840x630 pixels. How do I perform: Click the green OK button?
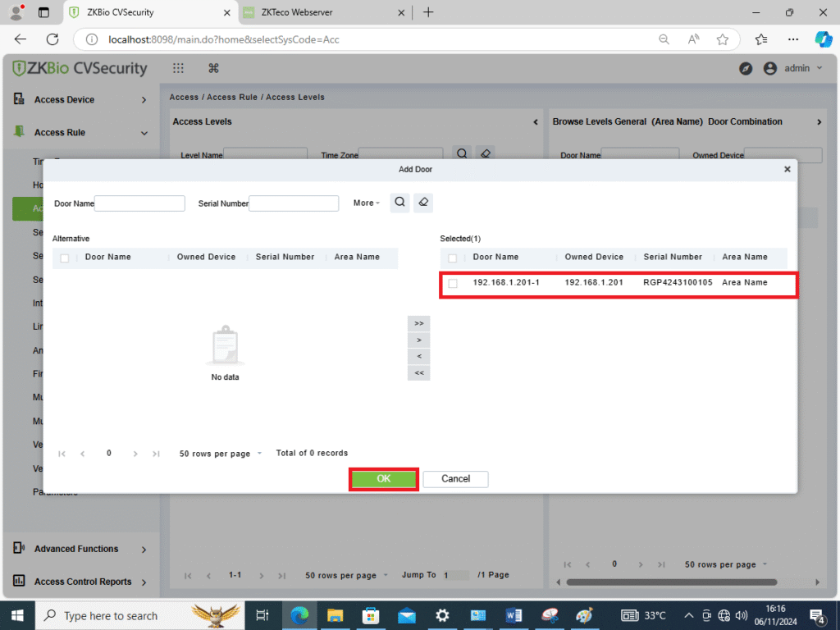[384, 479]
